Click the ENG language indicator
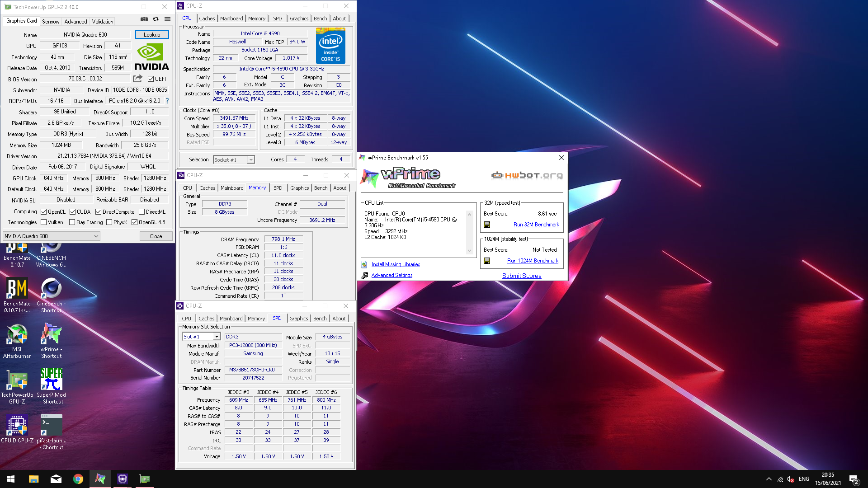Viewport: 868px width, 488px height. coord(804,479)
